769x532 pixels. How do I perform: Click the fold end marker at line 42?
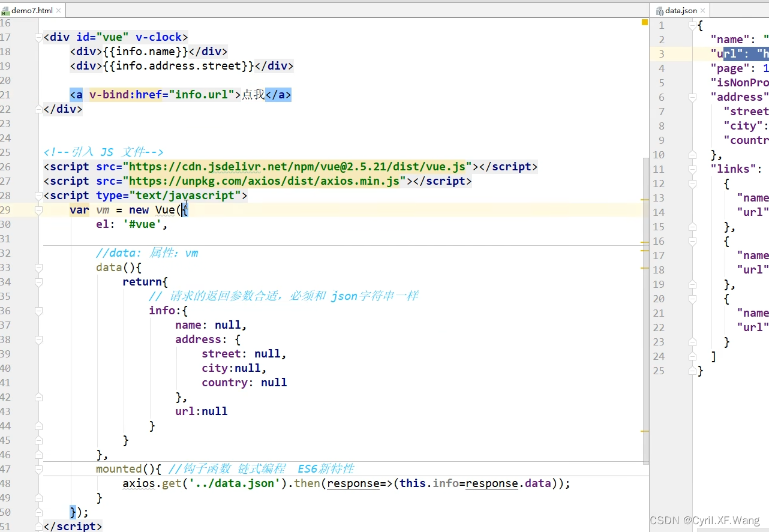click(x=38, y=397)
